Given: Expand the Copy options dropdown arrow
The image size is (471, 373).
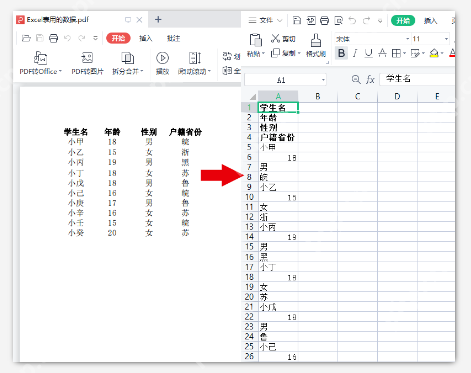Looking at the screenshot, I should 299,53.
